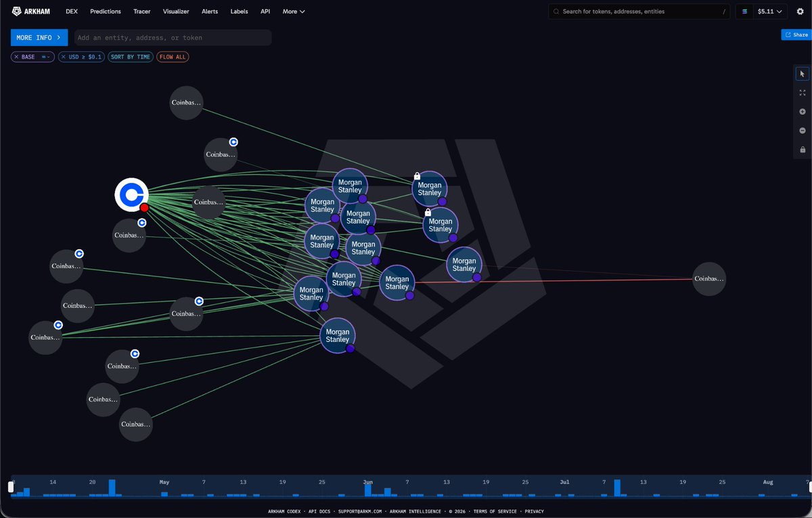Screen dimensions: 812x518
Task: Zoom out with the minus tool
Action: click(802, 131)
